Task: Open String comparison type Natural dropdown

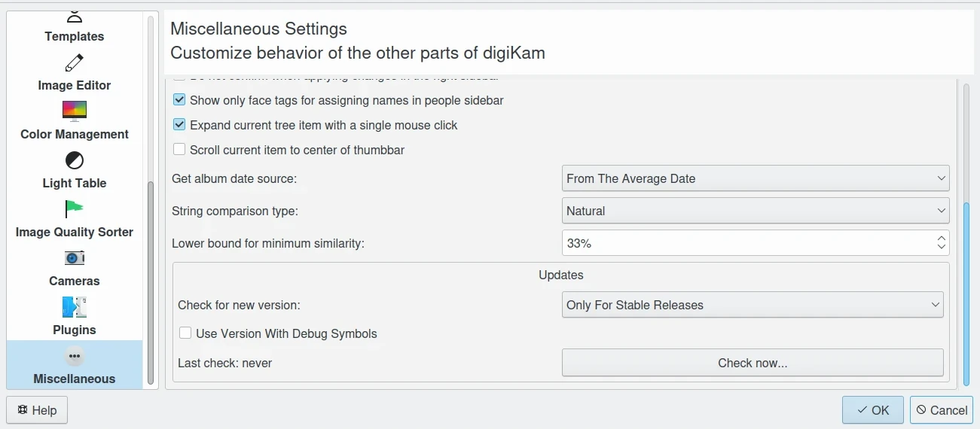Action: pos(756,211)
